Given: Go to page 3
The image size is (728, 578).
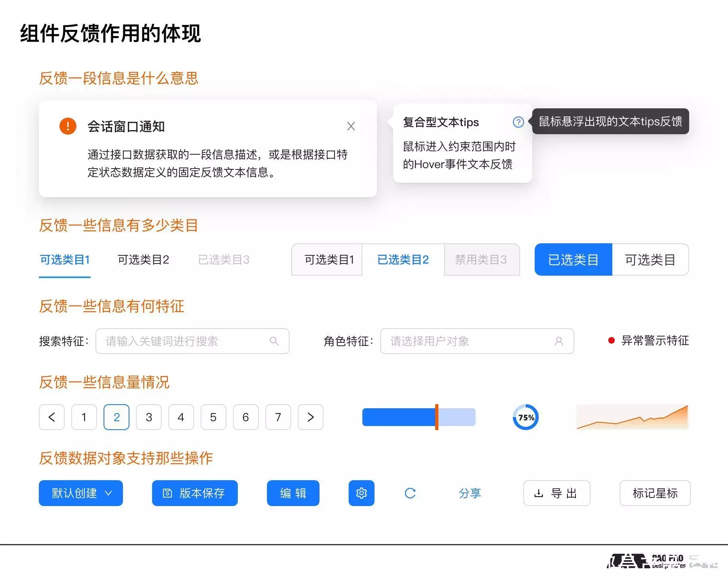Looking at the screenshot, I should pos(149,417).
